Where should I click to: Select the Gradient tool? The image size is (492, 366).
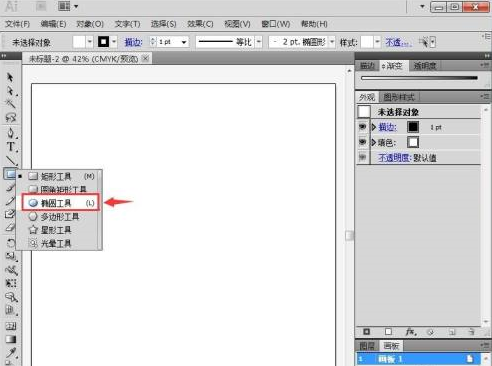click(x=10, y=339)
